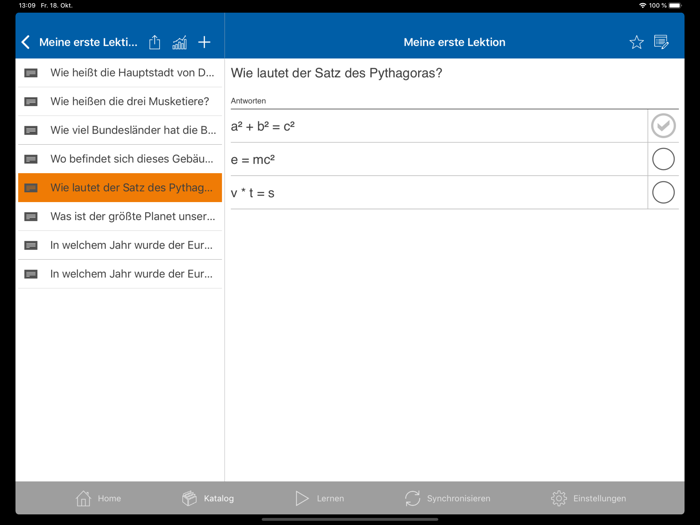Click the answer text e = mc²
The image size is (700, 525).
point(253,160)
